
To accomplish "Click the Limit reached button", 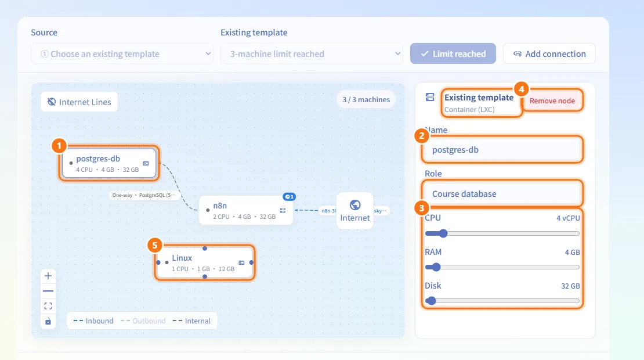I will tap(453, 54).
